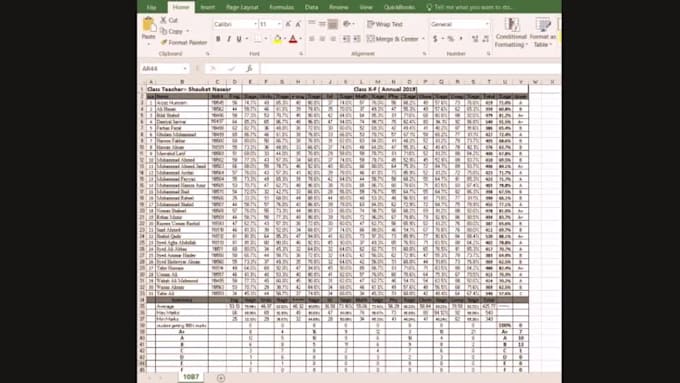680x383 pixels.
Task: Apply Comma Style format
Action: pos(461,39)
